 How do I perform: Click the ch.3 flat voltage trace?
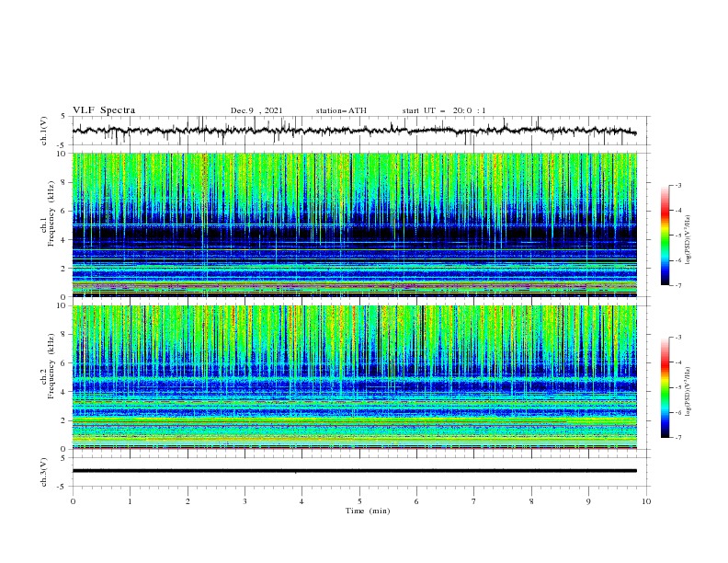(355, 471)
